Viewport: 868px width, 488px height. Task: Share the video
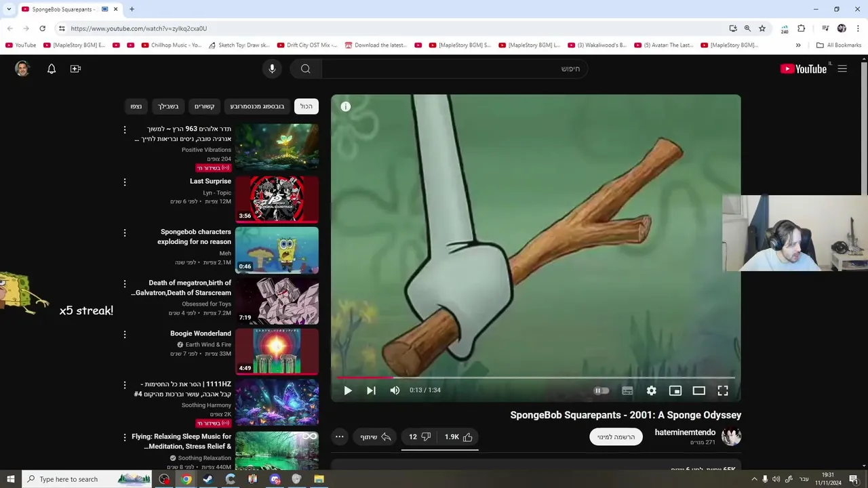tap(376, 437)
